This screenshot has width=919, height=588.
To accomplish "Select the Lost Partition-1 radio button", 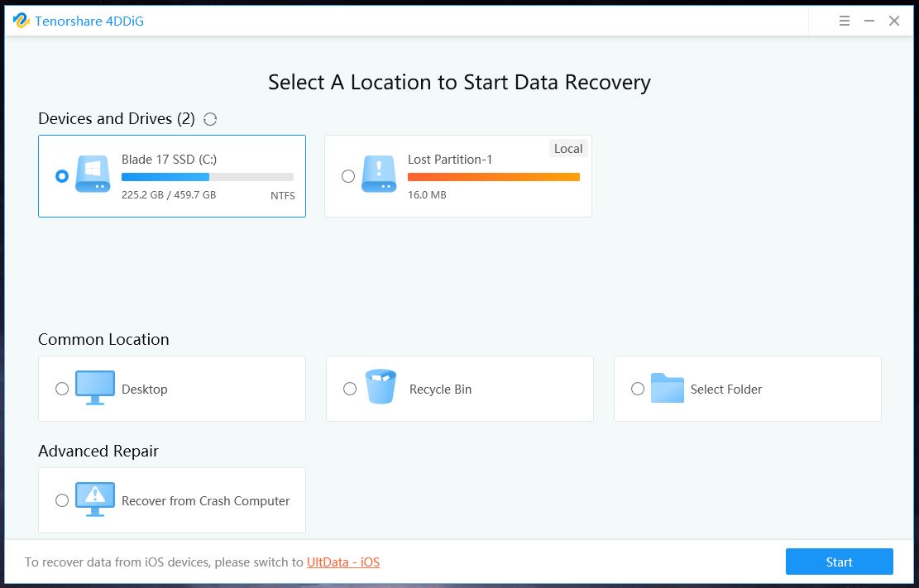I will point(348,176).
